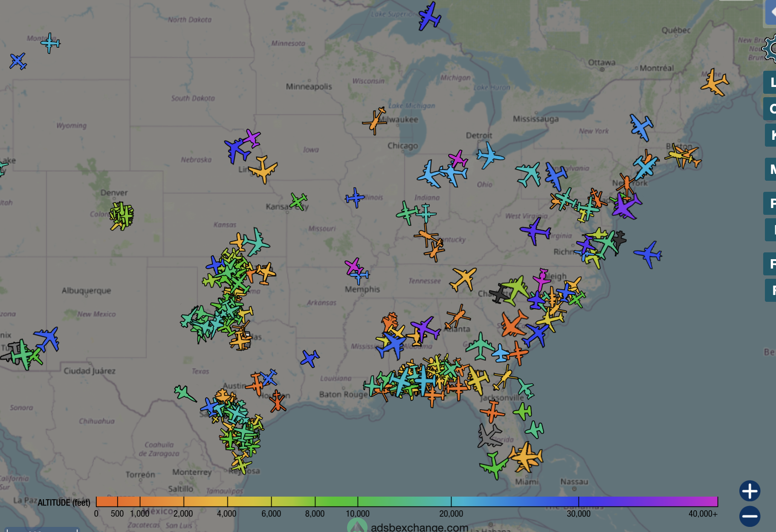Click the Chicago map label
This screenshot has width=776, height=532.
coord(402,146)
